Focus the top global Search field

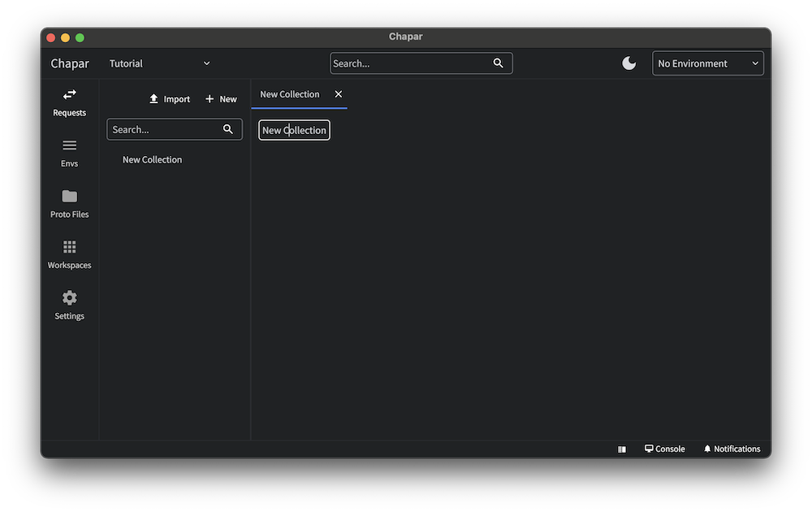coord(410,63)
